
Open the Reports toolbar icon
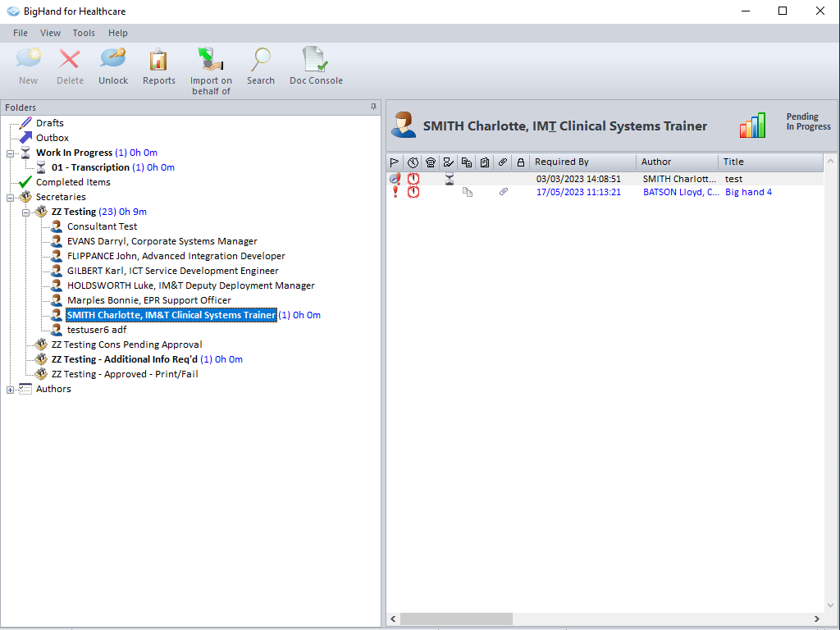[x=158, y=59]
